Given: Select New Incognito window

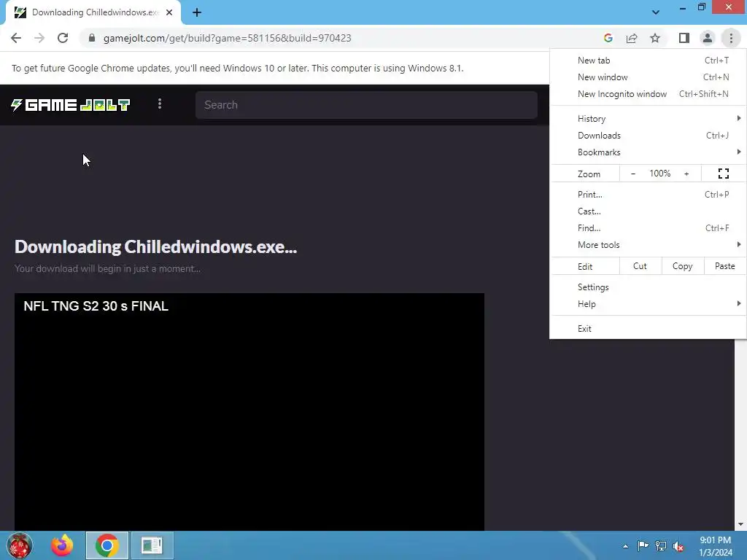Looking at the screenshot, I should 648,94.
